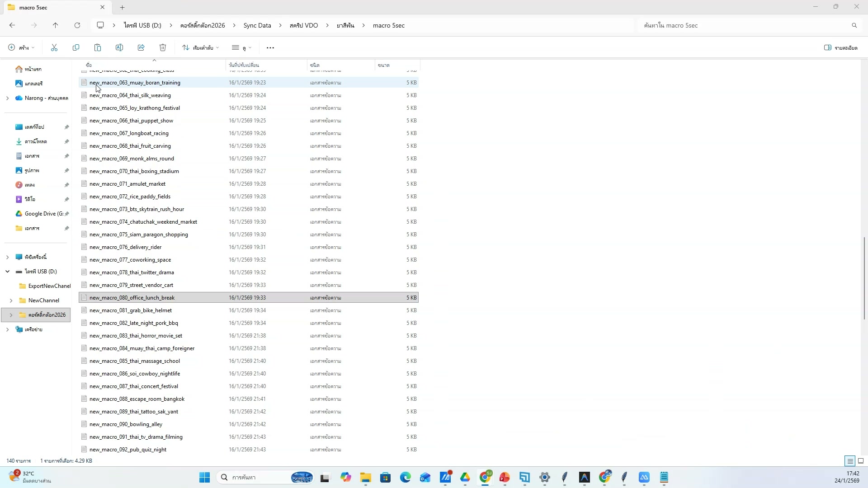Expand the NewChannel folder tree node
Image resolution: width=868 pixels, height=488 pixels.
[11, 300]
